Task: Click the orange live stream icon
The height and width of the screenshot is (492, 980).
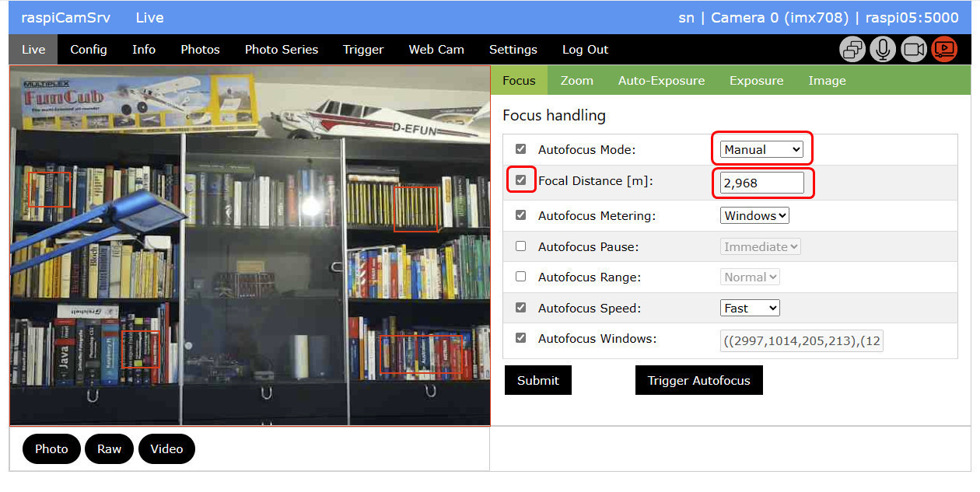Action: [944, 50]
